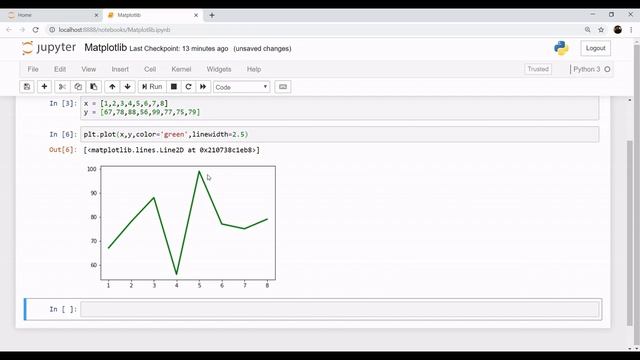Click the x and y list cell
640x360 pixels.
340,108
